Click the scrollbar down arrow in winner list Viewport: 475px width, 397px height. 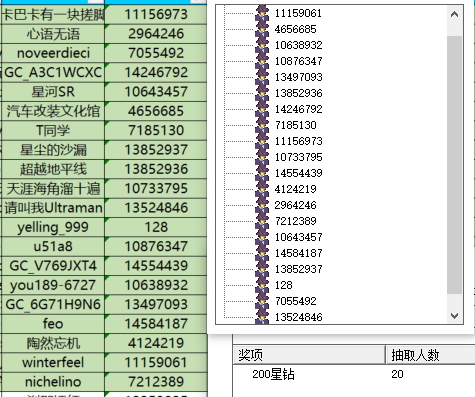(454, 315)
